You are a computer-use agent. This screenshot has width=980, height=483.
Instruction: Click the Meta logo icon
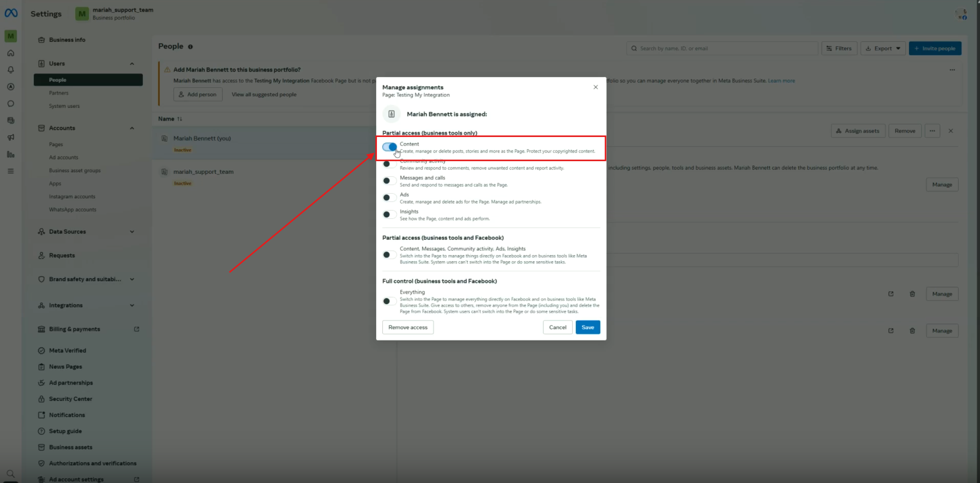click(11, 13)
